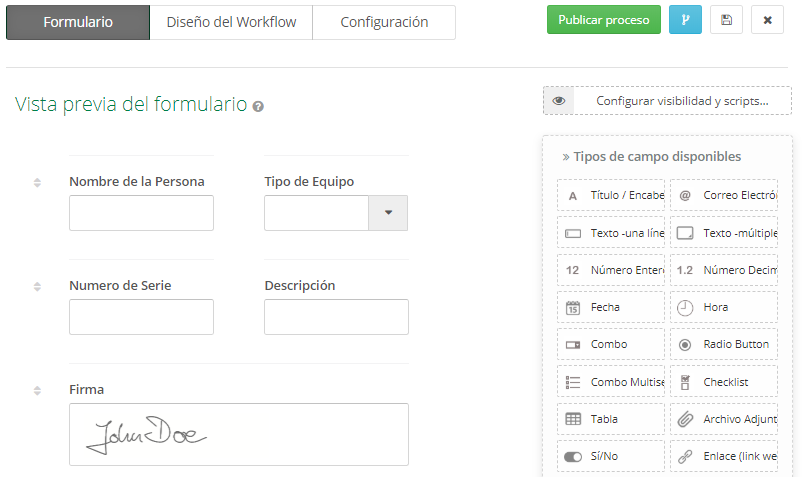Select the Archivo Adjunto paperclip field type

[724, 419]
